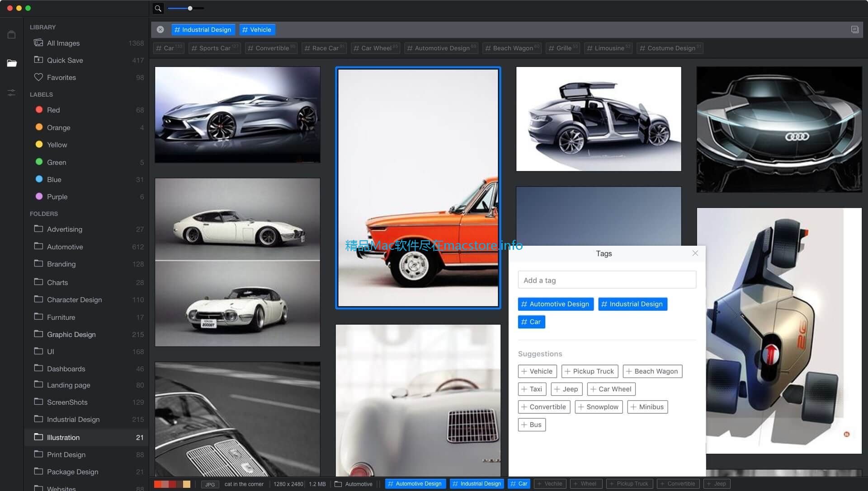Remove Car tag in Tags popup
Viewport: 868px width, 491px height.
click(x=531, y=322)
